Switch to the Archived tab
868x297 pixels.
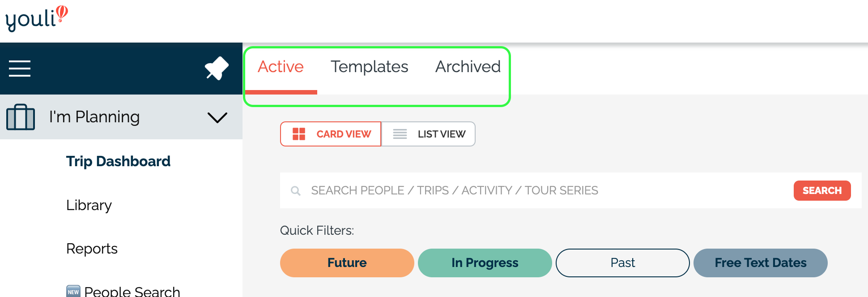pos(468,67)
